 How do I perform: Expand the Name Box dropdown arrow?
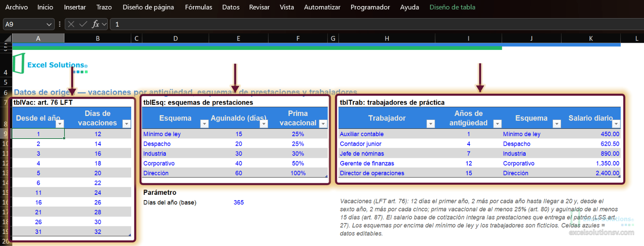(x=49, y=24)
